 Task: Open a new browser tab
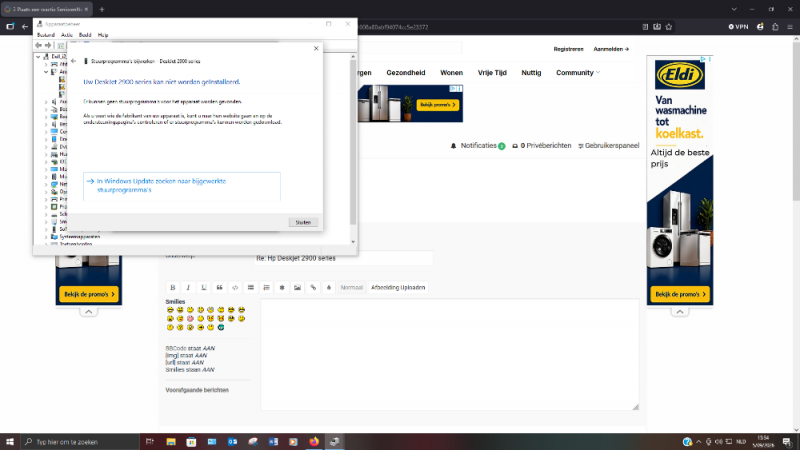102,9
